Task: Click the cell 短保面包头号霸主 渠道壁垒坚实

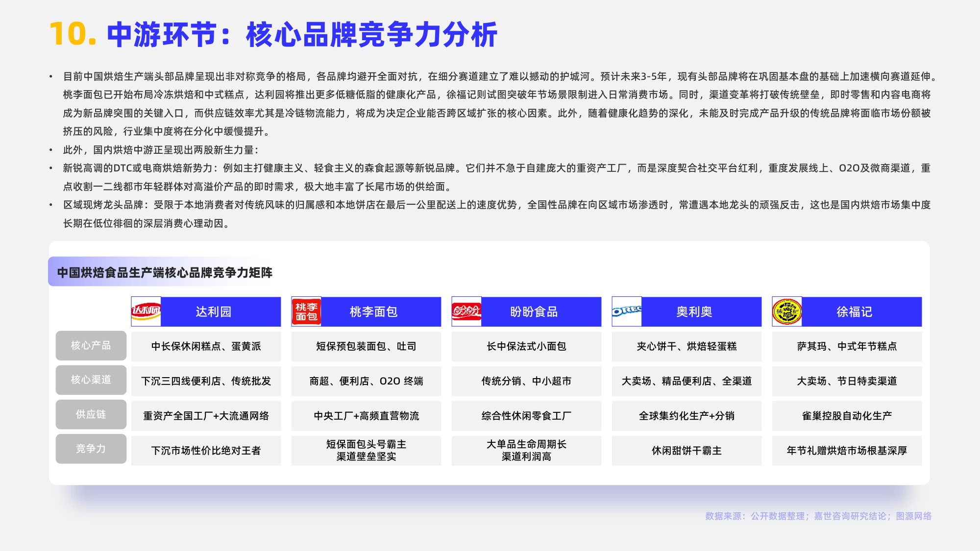Action: point(366,451)
